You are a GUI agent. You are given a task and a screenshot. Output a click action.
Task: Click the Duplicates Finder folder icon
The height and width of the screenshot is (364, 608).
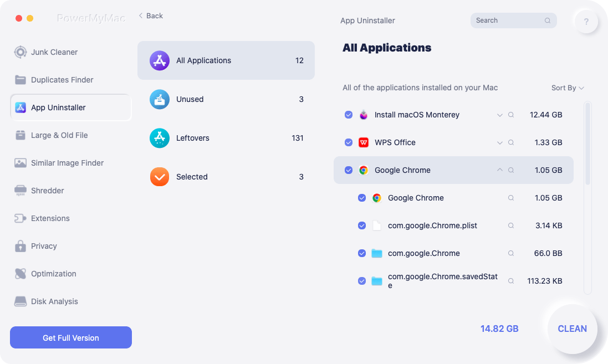coord(20,80)
